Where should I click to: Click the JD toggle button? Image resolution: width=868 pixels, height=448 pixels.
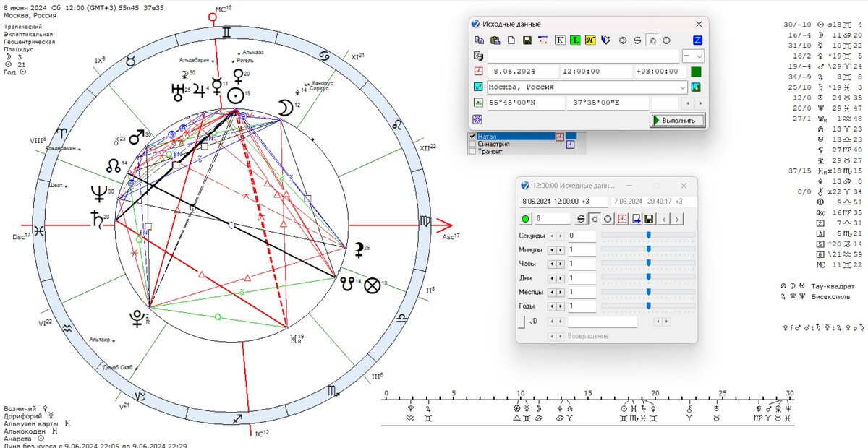click(521, 322)
